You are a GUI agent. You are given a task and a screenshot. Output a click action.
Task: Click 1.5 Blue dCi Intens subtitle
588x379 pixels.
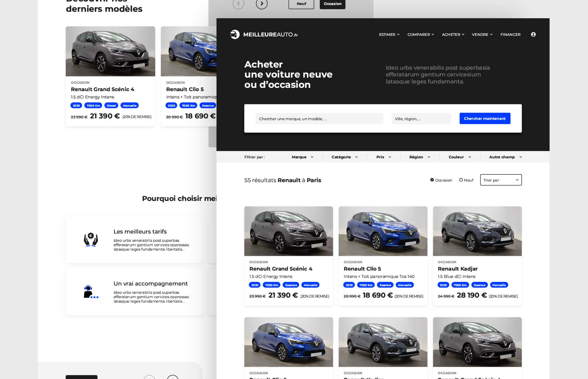point(456,276)
